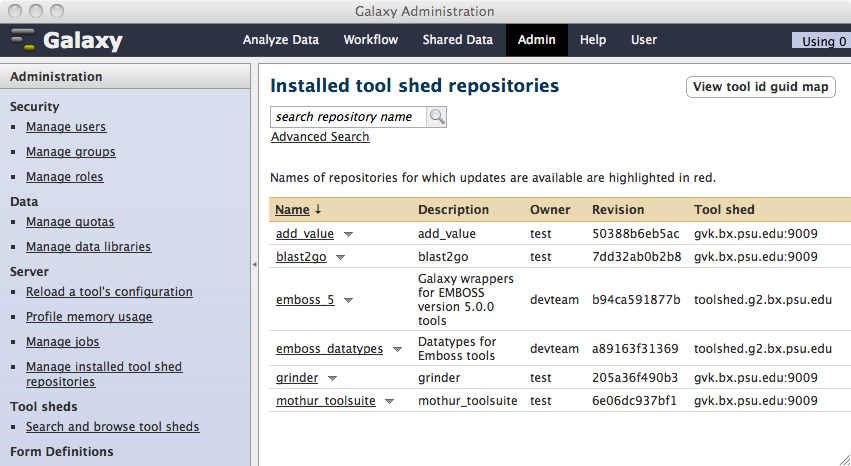This screenshot has width=851, height=466.
Task: Open the Analyze Data tab
Action: (x=281, y=40)
